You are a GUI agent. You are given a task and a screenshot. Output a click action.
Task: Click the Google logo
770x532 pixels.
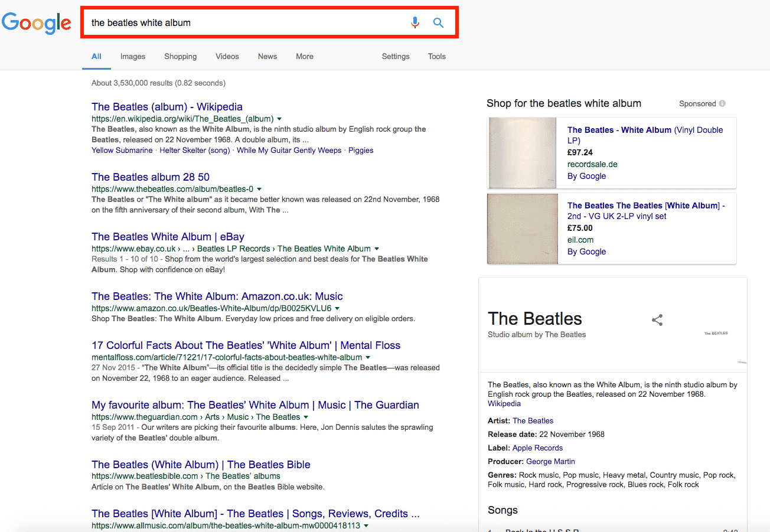coord(37,23)
